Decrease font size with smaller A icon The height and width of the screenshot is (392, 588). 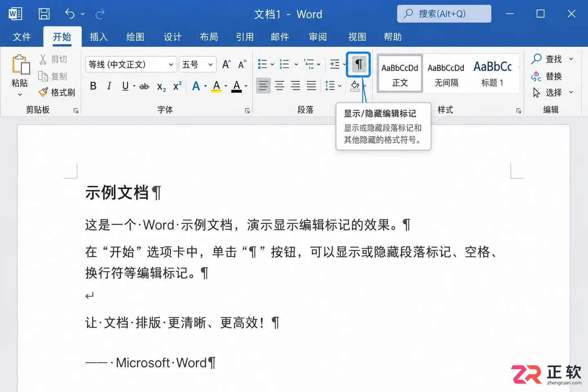pyautogui.click(x=242, y=65)
